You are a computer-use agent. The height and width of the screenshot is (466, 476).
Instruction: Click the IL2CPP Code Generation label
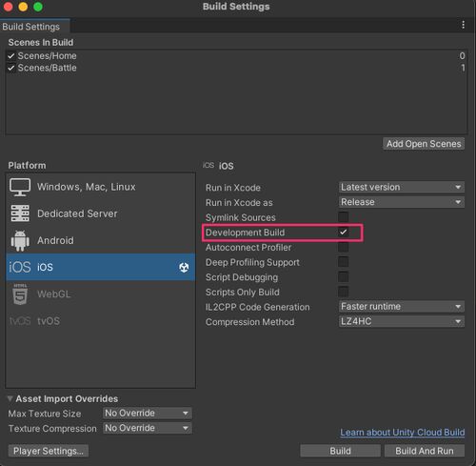(257, 307)
